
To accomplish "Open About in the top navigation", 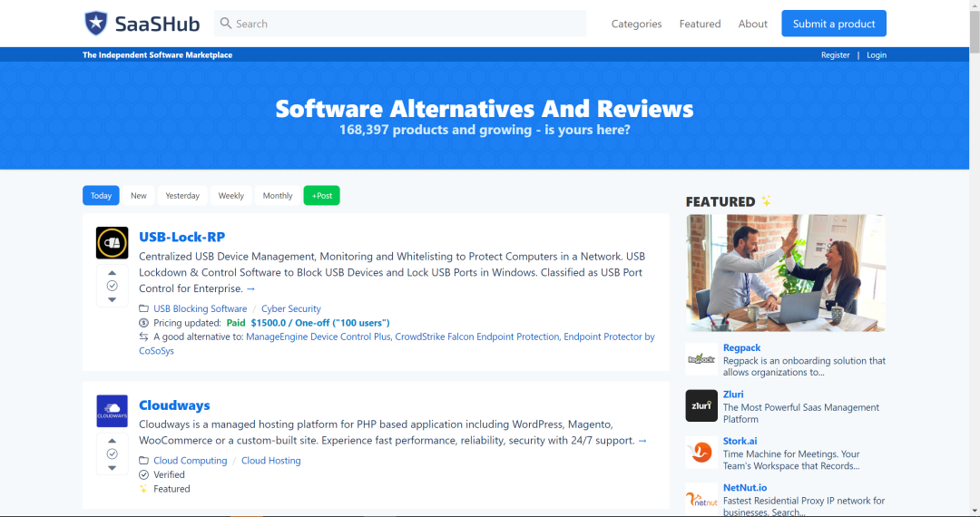I will click(752, 24).
